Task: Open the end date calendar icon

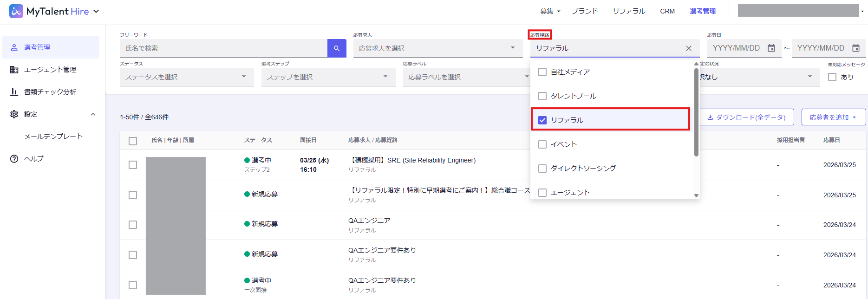Action: pyautogui.click(x=856, y=48)
